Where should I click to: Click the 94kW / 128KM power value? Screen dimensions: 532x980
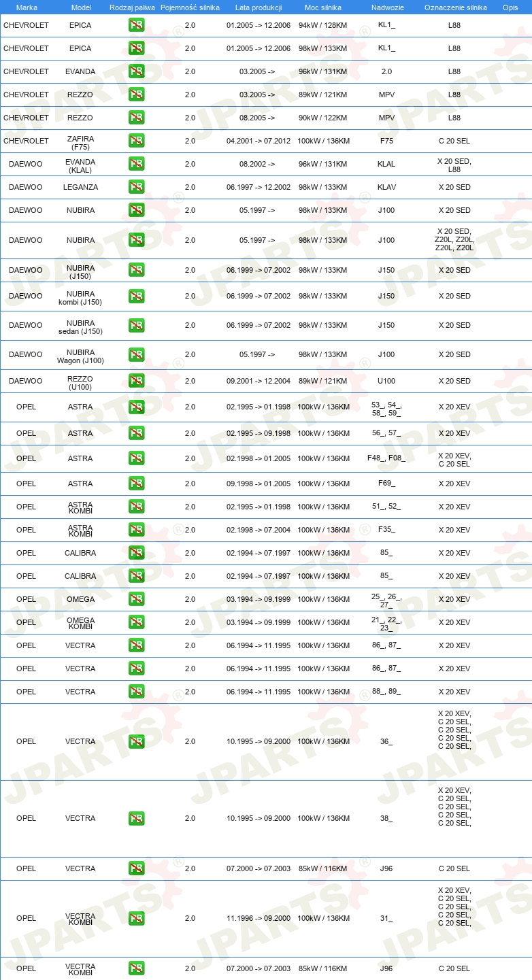pos(323,25)
